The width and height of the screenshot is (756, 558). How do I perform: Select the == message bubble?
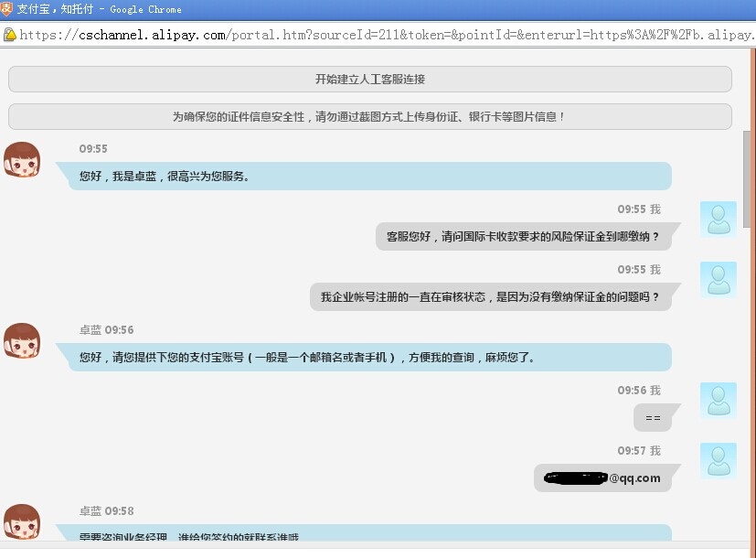point(653,418)
